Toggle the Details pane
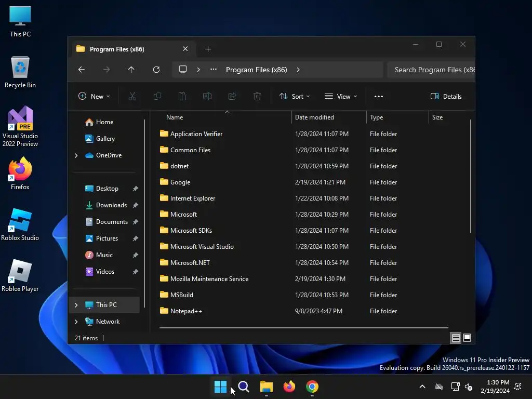This screenshot has width=532, height=399. [x=446, y=96]
